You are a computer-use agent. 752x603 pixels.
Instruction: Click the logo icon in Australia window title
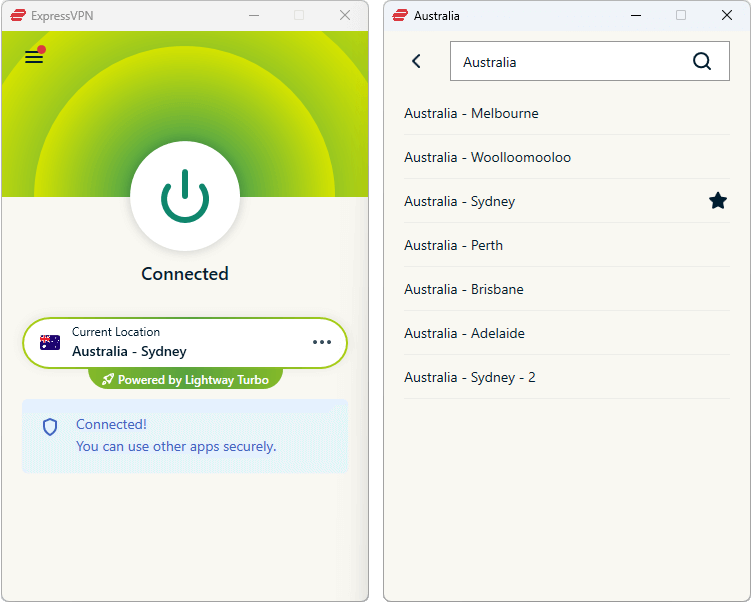pyautogui.click(x=400, y=15)
